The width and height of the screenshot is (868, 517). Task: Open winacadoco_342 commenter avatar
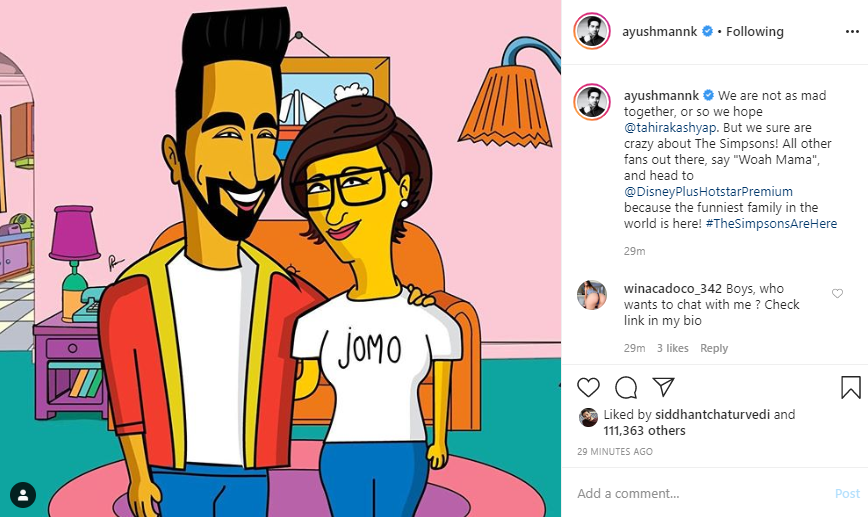pyautogui.click(x=592, y=295)
